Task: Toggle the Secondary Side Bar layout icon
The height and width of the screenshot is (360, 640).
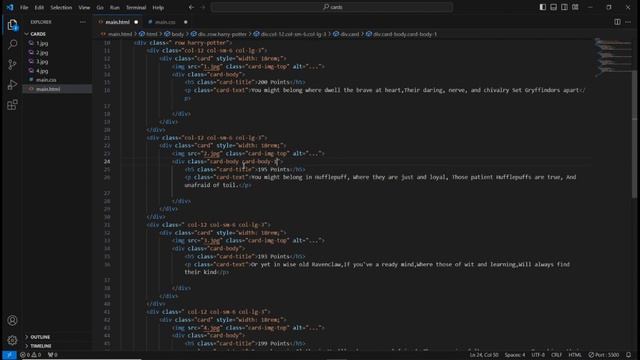Action: (564, 7)
